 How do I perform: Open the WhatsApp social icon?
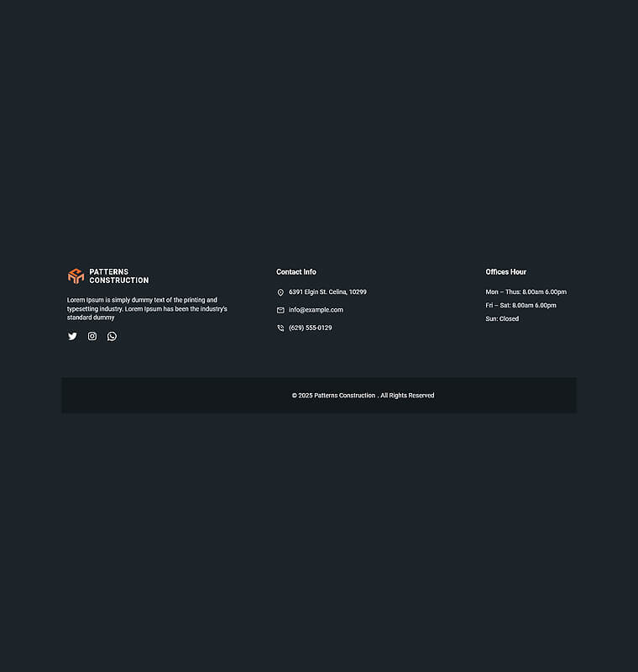(112, 336)
